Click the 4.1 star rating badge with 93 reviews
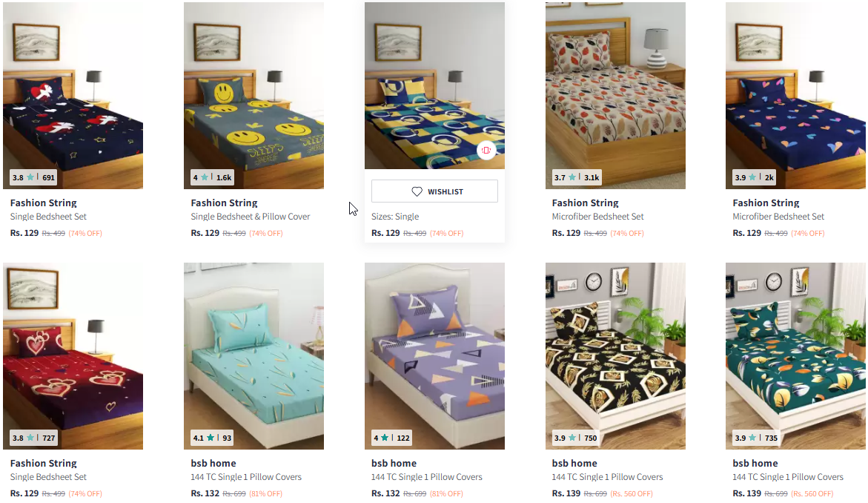This screenshot has width=868, height=503. (212, 438)
